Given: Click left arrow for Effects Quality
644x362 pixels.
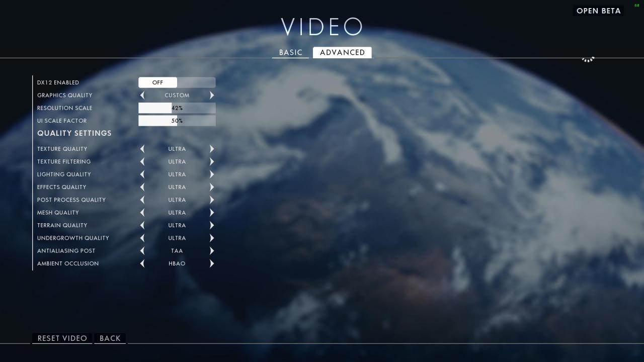Looking at the screenshot, I should (142, 187).
